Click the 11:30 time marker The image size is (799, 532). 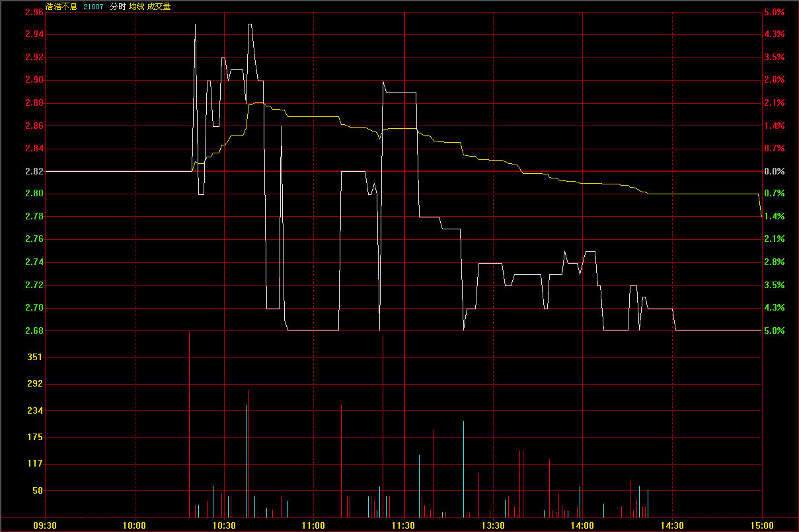[404, 526]
